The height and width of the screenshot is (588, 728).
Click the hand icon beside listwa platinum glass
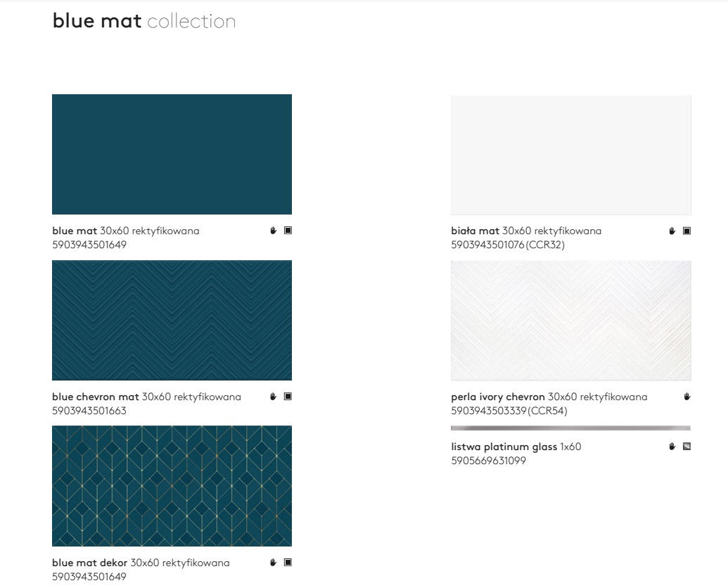coord(672,446)
